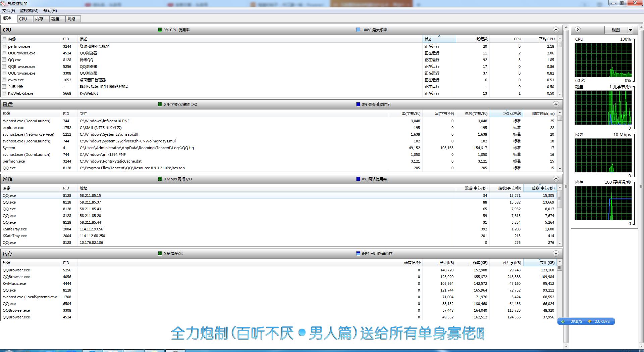
Task: Collapse the 内存 section
Action: [x=556, y=253]
